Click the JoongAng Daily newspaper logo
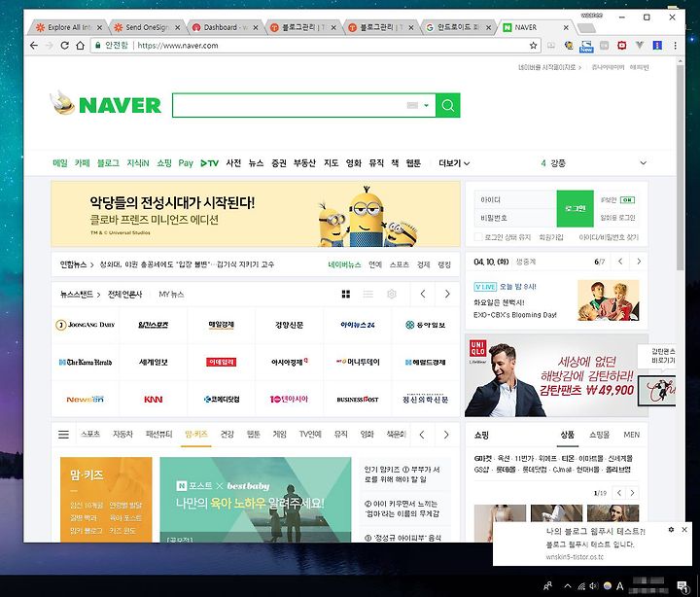This screenshot has width=700, height=597. coord(86,325)
